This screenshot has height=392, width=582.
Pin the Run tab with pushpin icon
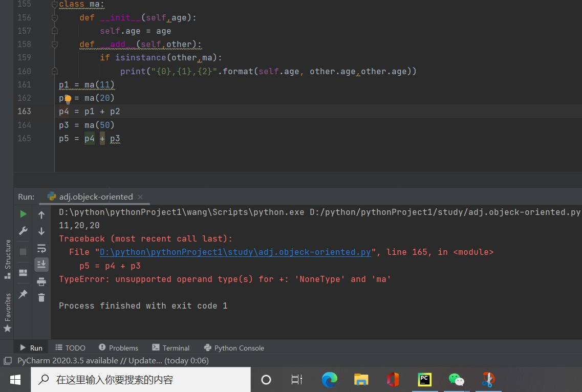coord(23,294)
